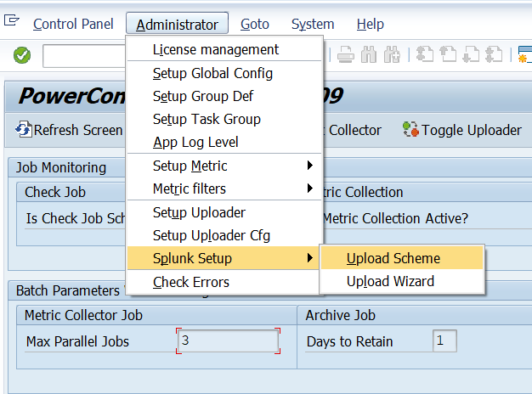Click the First Page icon

click(x=425, y=55)
